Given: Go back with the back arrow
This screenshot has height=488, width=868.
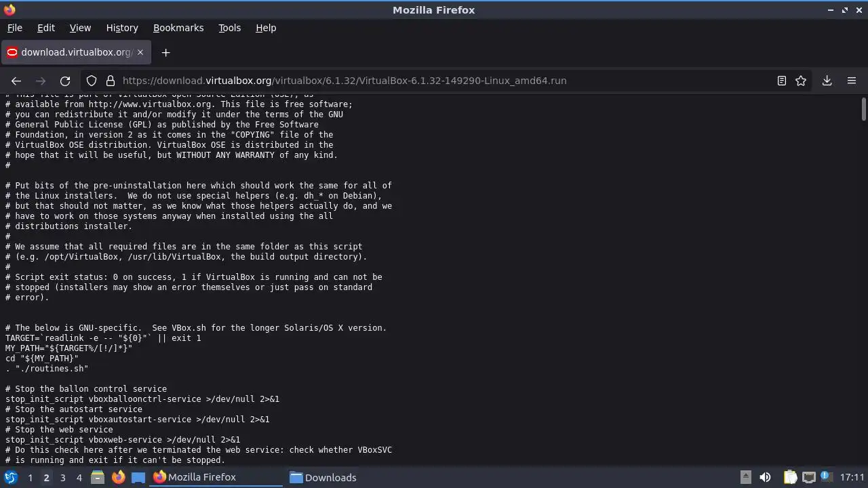Looking at the screenshot, I should [16, 81].
